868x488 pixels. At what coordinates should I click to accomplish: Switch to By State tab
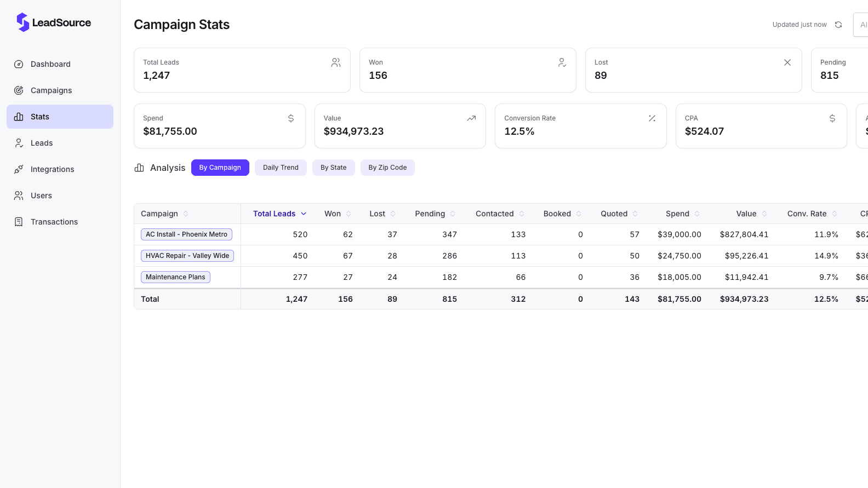point(334,168)
